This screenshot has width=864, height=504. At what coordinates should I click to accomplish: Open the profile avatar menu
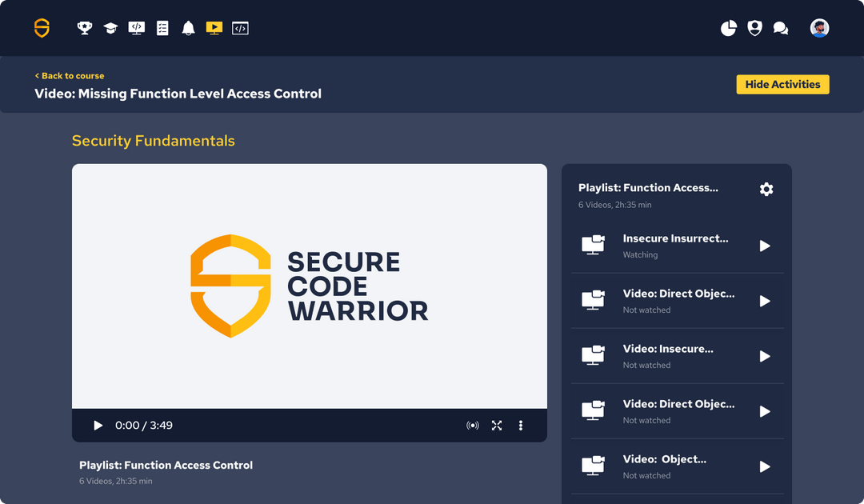tap(819, 27)
